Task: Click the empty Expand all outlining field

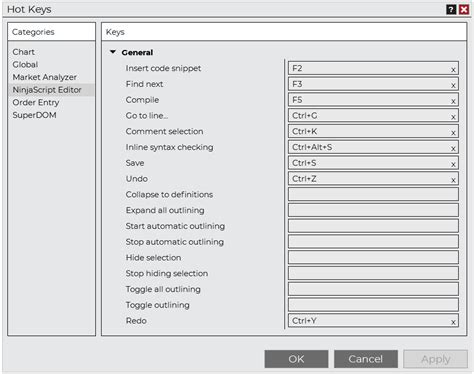Action: 373,210
